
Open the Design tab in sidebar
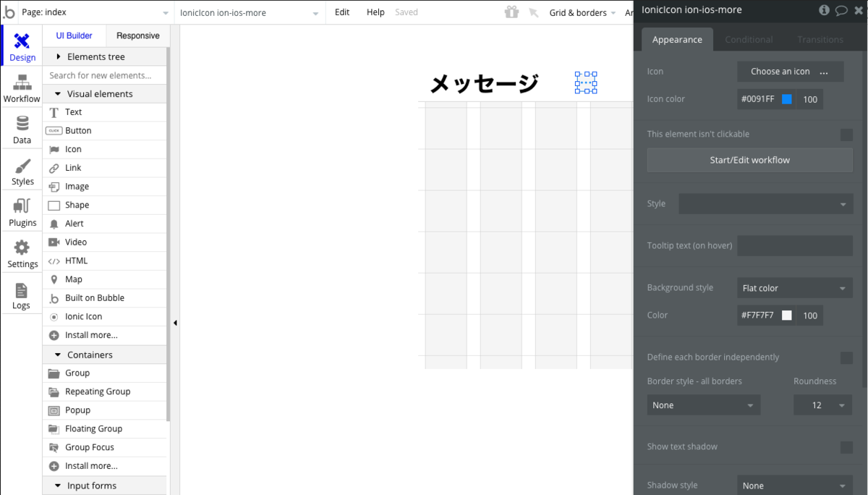pyautogui.click(x=22, y=47)
